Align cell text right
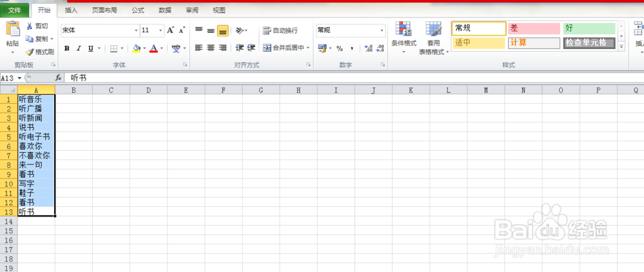The width and height of the screenshot is (644, 272). click(x=223, y=48)
